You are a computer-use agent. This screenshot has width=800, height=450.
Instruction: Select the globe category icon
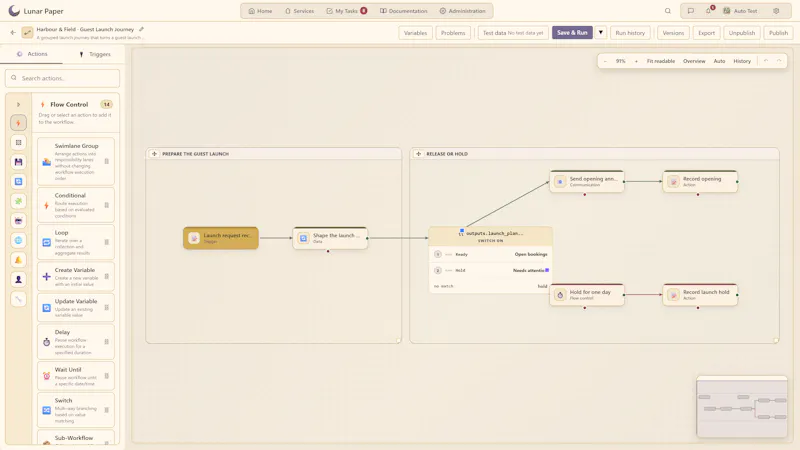tap(18, 240)
